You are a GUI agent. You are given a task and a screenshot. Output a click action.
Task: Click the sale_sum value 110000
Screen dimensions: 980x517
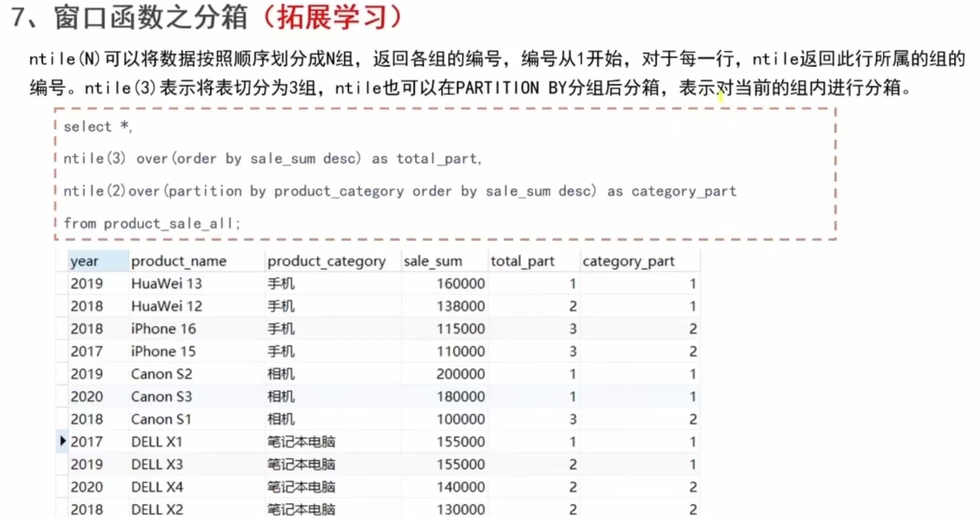pos(461,351)
